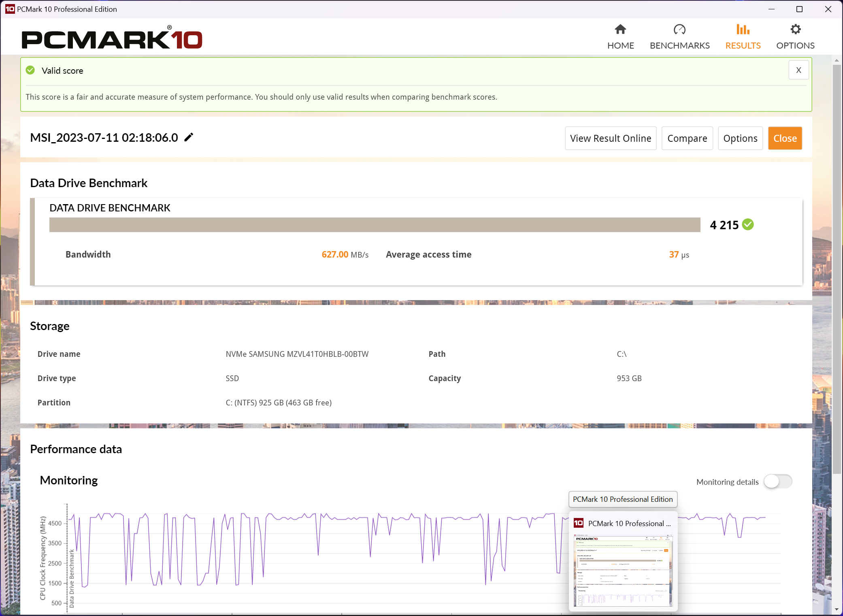Maximize the PCMark 10 window
The image size is (843, 616).
point(799,9)
